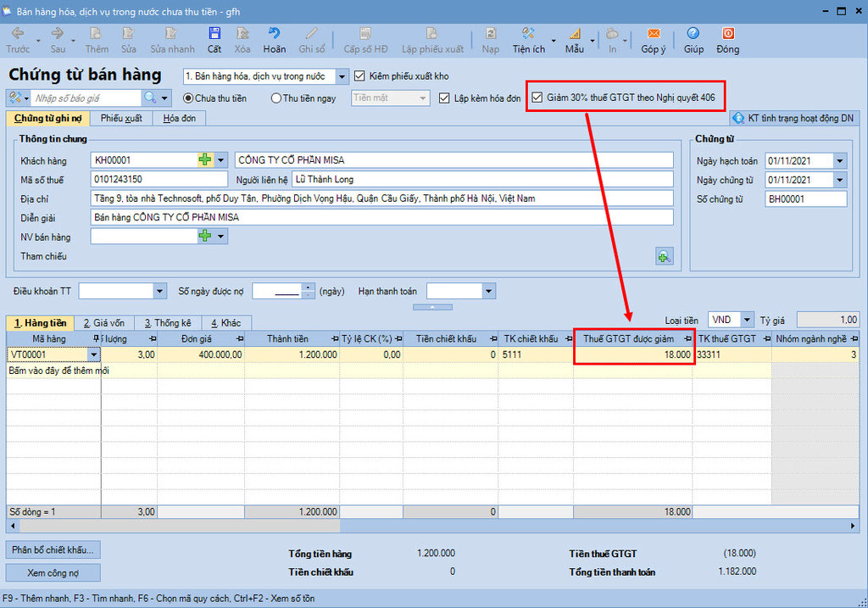Open Hạn thanh toán date dropdown
The width and height of the screenshot is (868, 608).
coord(488,291)
